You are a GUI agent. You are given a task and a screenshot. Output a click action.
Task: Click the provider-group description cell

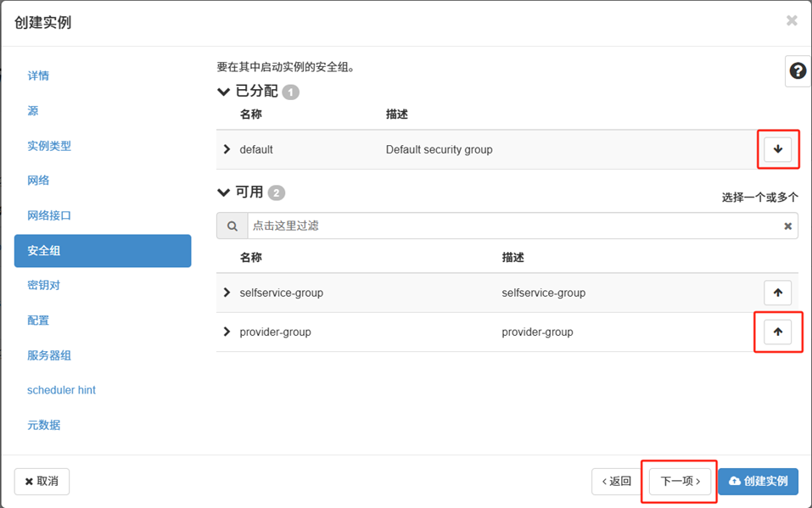click(538, 332)
